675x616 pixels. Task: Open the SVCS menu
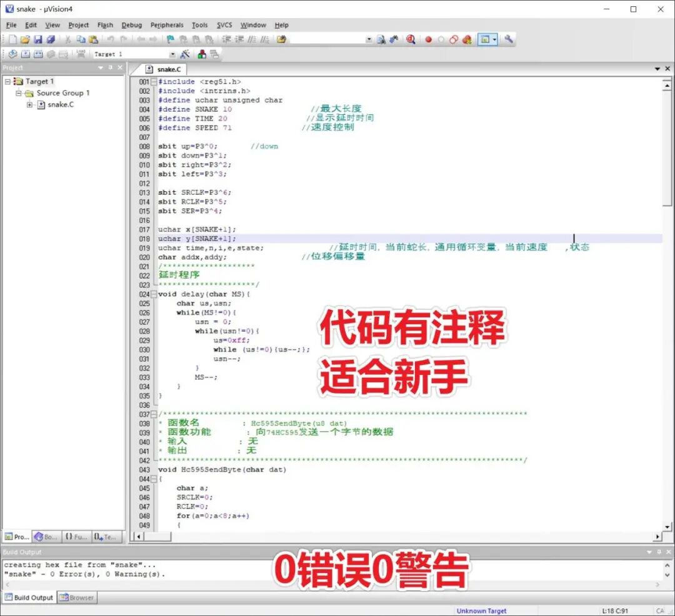click(x=224, y=25)
